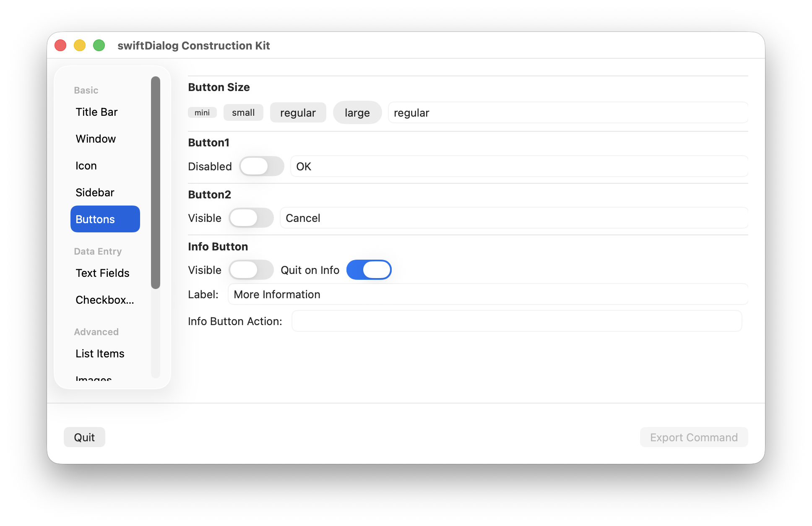This screenshot has width=812, height=526.
Task: Switch to the Sidebar settings
Action: click(95, 193)
